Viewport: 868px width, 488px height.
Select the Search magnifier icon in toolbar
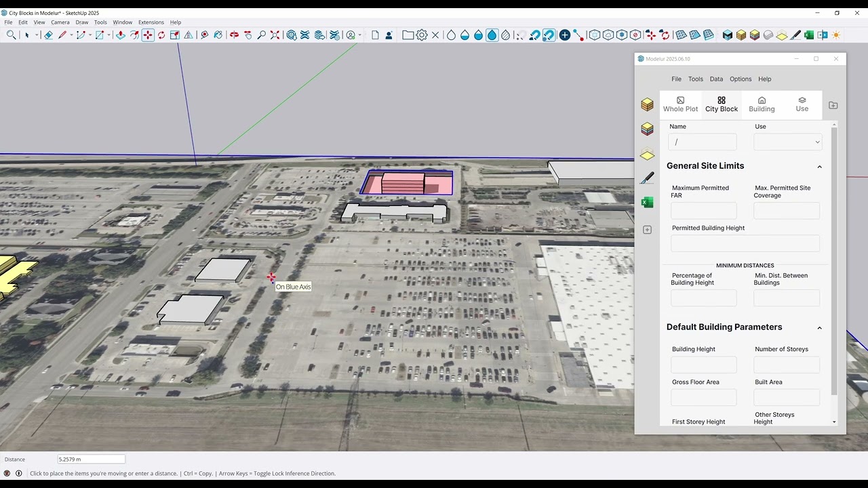tap(12, 35)
